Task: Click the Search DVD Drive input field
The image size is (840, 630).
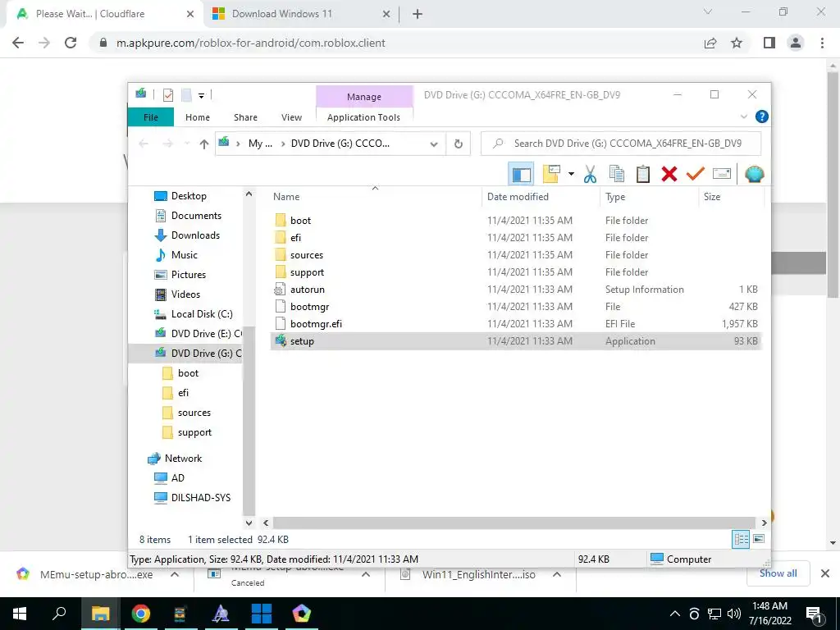Action: point(621,144)
